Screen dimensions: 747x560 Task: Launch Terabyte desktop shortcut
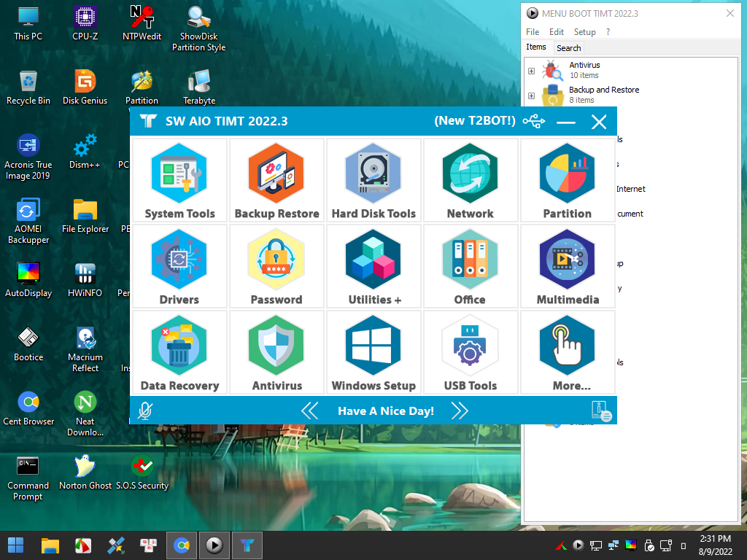[199, 87]
